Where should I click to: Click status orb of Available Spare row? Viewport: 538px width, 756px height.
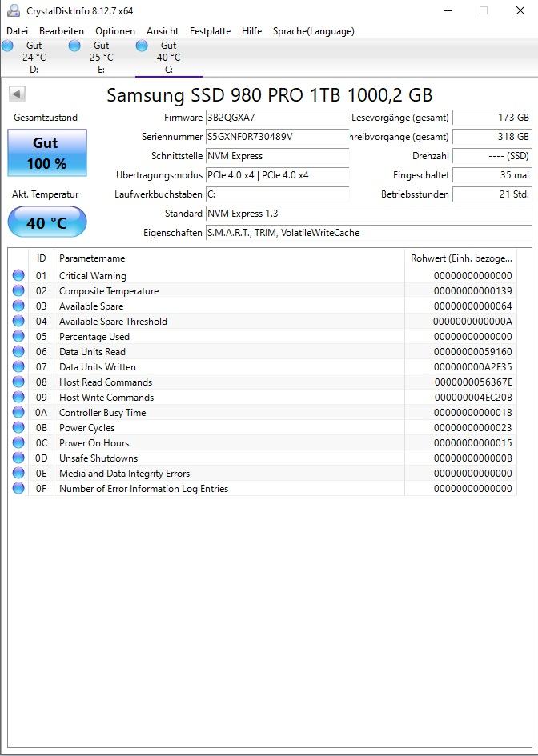(x=18, y=306)
